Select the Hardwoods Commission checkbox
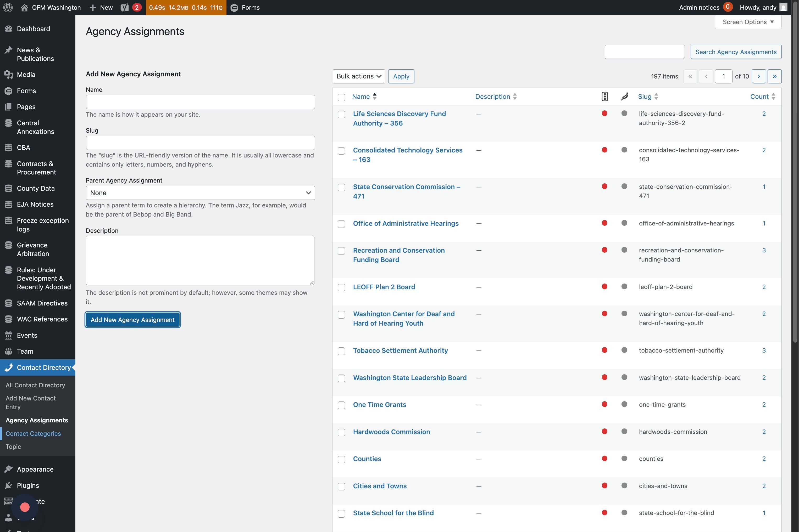The height and width of the screenshot is (532, 799). [341, 433]
